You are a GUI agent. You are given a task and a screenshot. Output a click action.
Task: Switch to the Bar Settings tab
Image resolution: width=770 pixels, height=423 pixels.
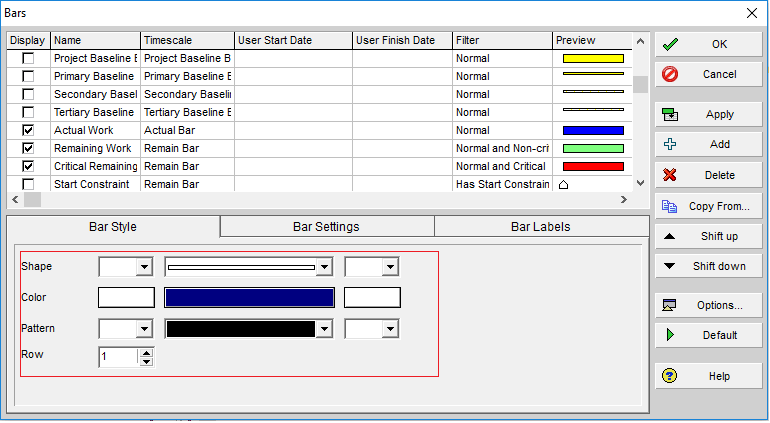(327, 227)
